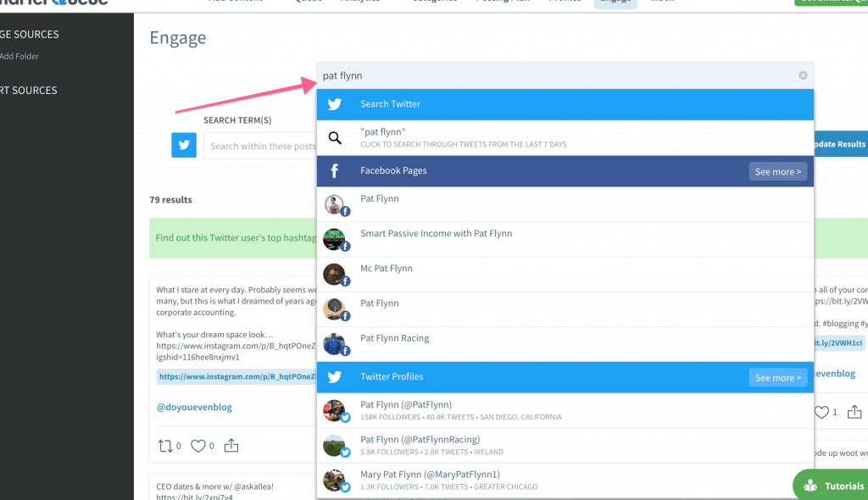Click the @PatFlynnRacing avatar
Image resolution: width=868 pixels, height=500 pixels.
click(334, 446)
